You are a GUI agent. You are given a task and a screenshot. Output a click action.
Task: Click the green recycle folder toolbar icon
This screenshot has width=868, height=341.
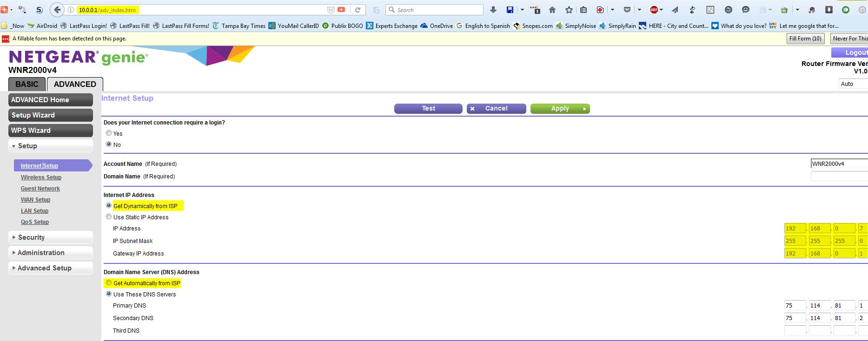click(x=784, y=10)
